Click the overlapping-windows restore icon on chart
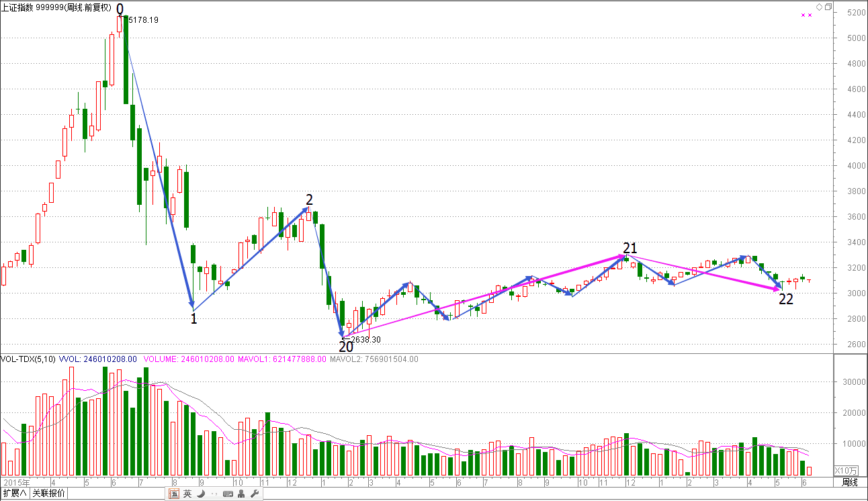 point(828,7)
